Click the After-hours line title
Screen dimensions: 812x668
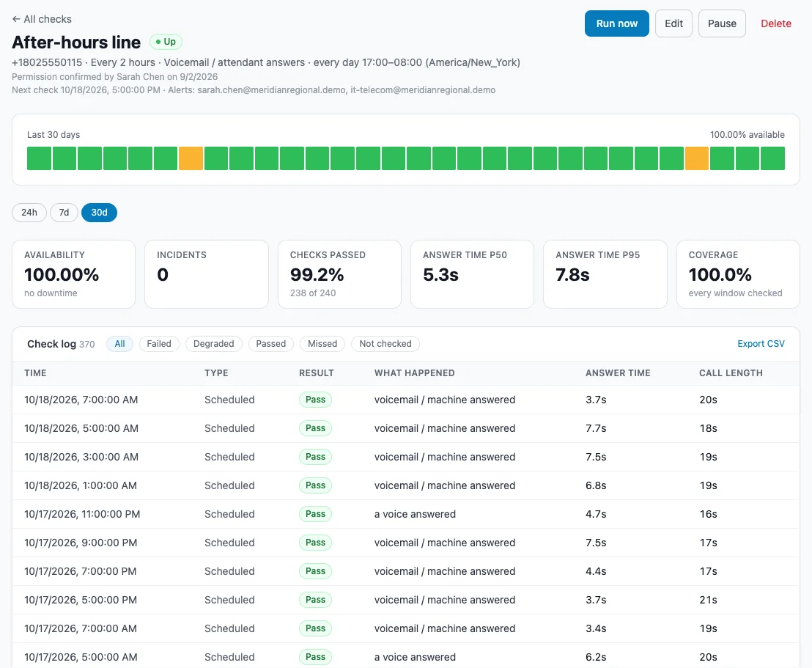(76, 42)
